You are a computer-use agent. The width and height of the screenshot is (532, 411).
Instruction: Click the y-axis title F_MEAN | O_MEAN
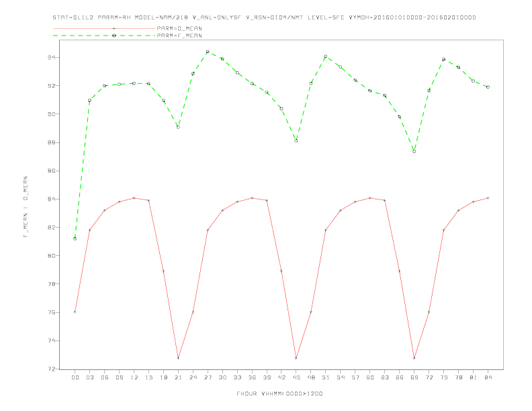pos(26,207)
